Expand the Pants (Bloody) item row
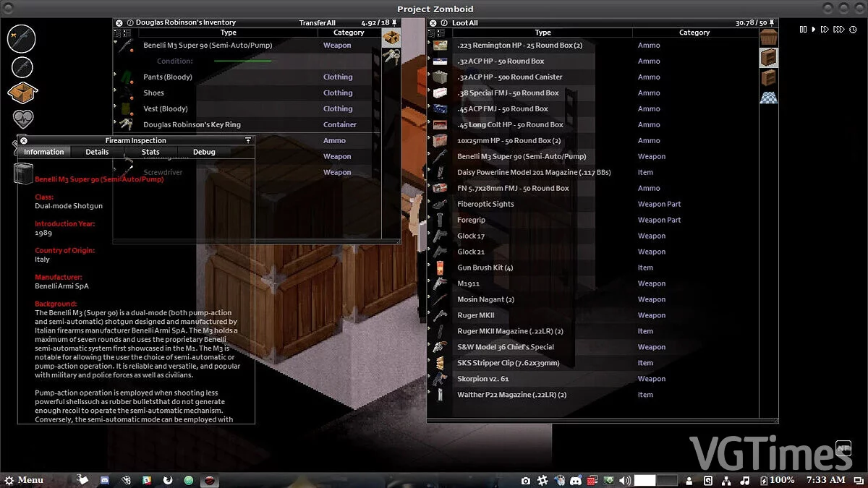Viewport: 868px width, 488px height. click(116, 76)
